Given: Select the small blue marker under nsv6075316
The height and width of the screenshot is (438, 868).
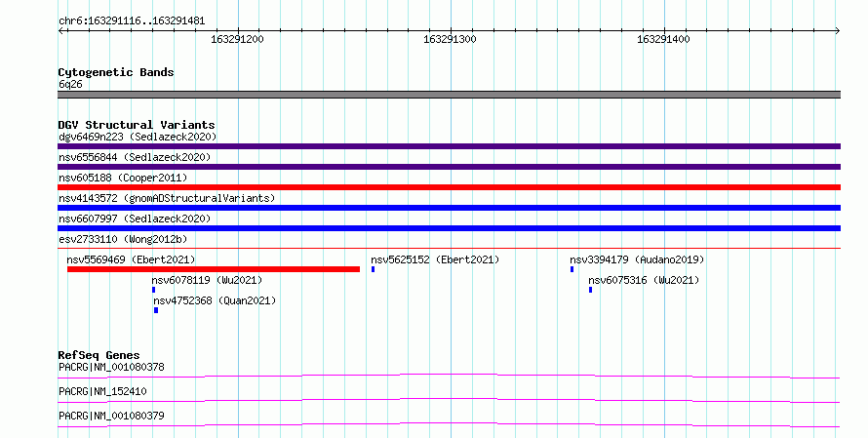Looking at the screenshot, I should point(591,290).
